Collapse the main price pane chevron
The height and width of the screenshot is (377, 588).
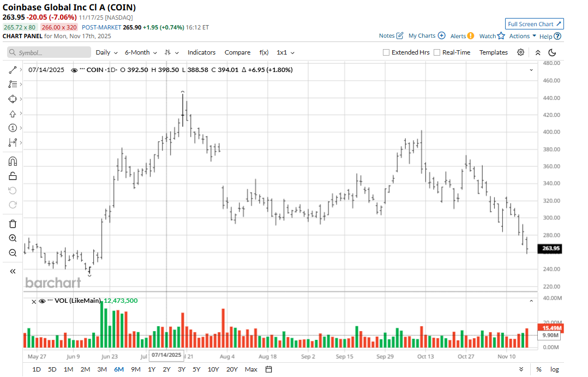[531, 70]
